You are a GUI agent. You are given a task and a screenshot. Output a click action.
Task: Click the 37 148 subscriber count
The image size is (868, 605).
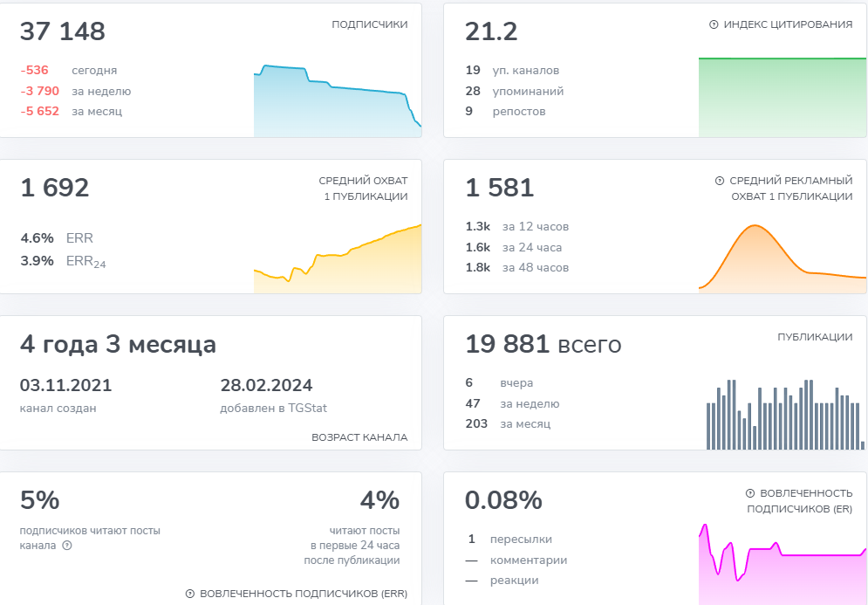[63, 32]
